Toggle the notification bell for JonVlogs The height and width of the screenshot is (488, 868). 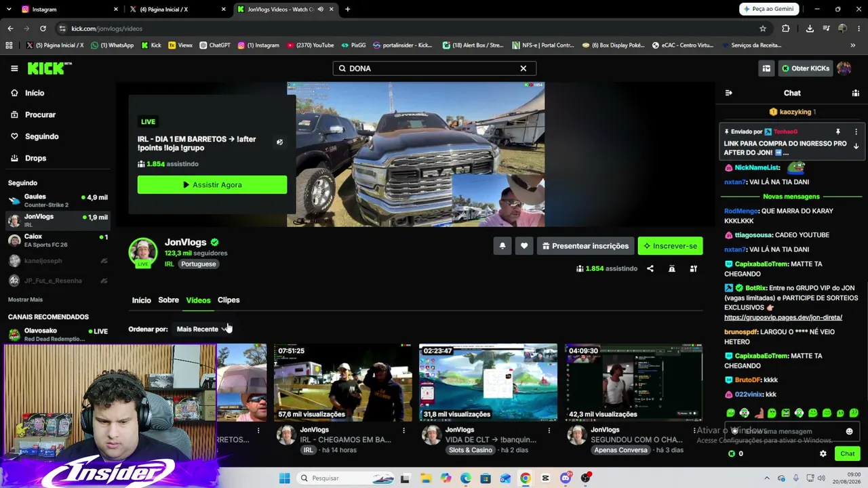pos(502,246)
